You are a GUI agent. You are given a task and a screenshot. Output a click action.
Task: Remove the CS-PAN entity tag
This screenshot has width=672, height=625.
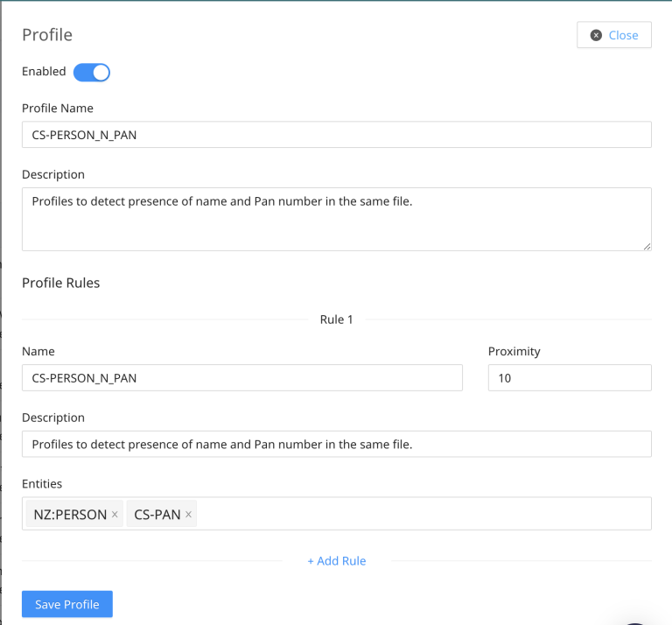pos(188,515)
